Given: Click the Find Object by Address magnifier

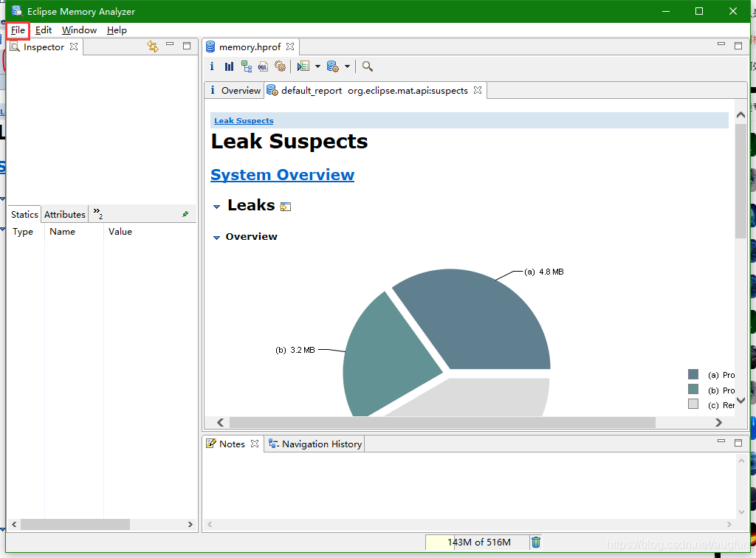Looking at the screenshot, I should coord(368,66).
